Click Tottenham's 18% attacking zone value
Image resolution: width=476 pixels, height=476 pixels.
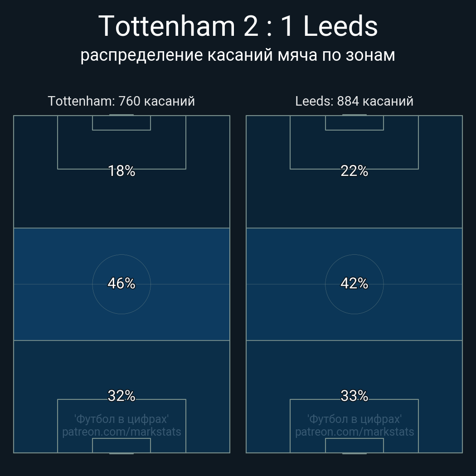[x=121, y=171]
